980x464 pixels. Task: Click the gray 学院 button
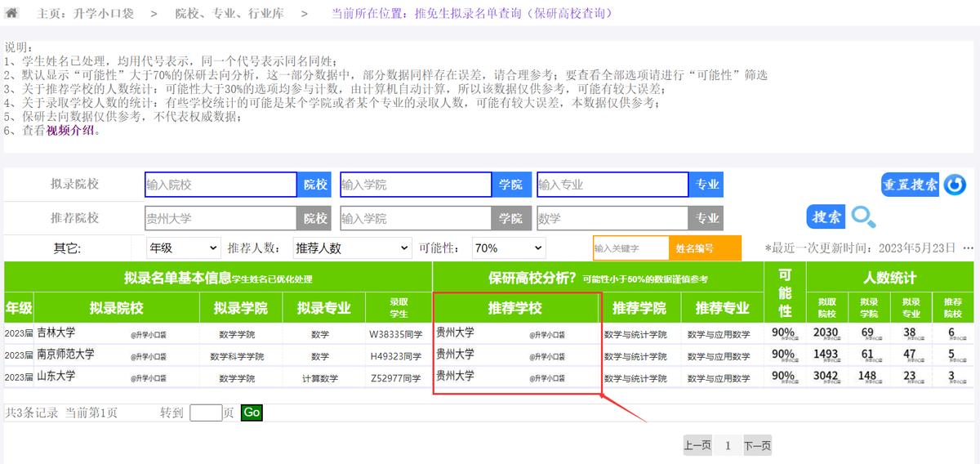point(511,218)
